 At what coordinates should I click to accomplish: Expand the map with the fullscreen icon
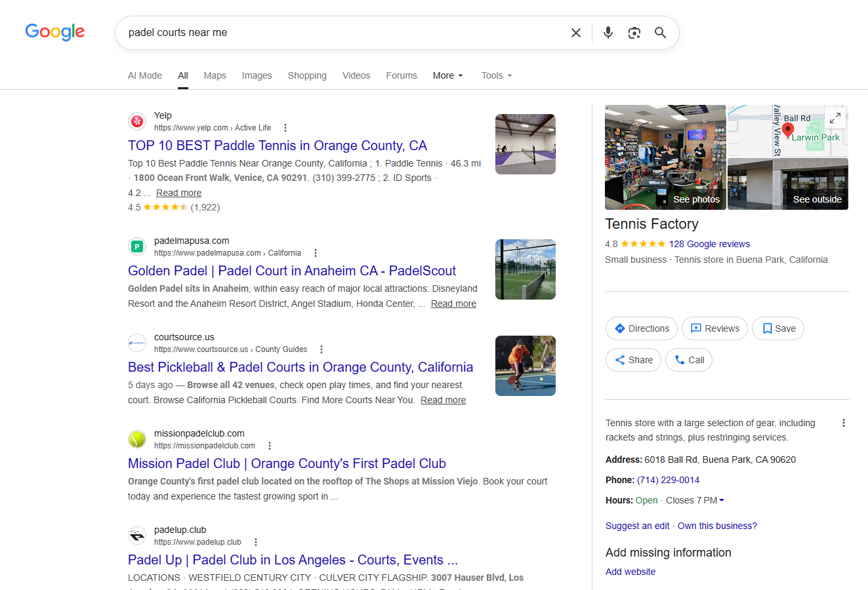[x=835, y=118]
